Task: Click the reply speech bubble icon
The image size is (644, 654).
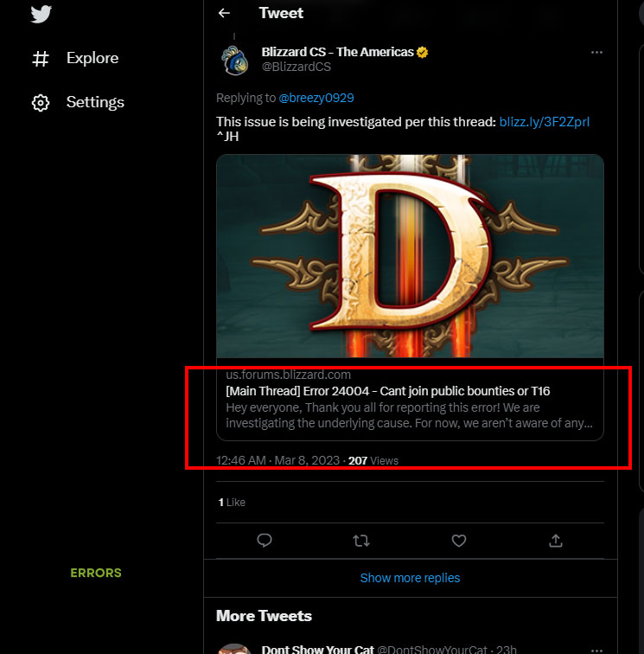Action: tap(265, 541)
